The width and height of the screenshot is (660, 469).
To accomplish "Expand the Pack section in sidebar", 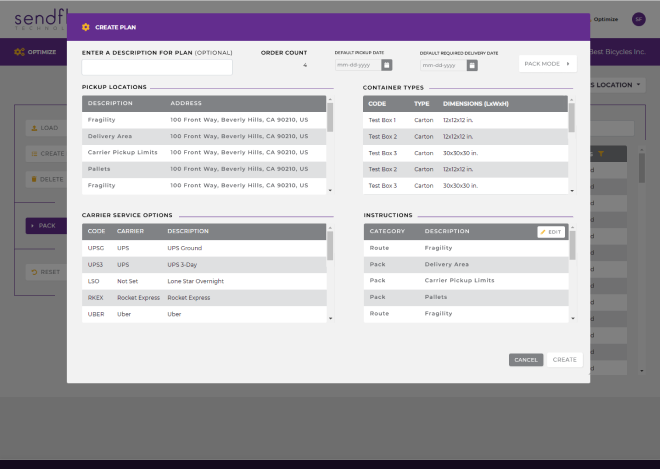I will pos(44,226).
